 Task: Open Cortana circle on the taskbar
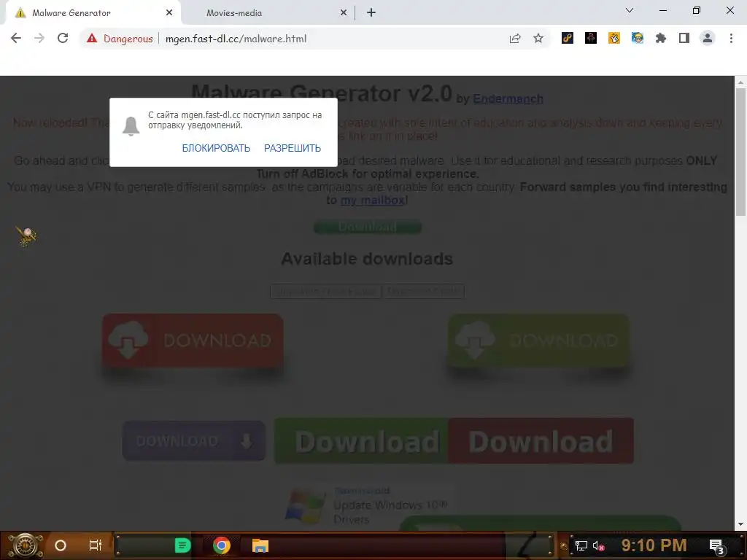(x=60, y=545)
